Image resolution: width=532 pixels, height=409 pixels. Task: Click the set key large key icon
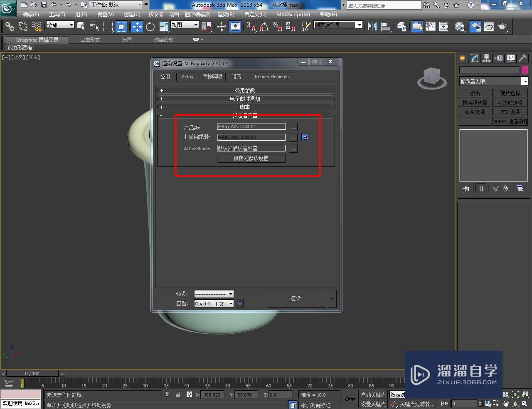tap(350, 399)
